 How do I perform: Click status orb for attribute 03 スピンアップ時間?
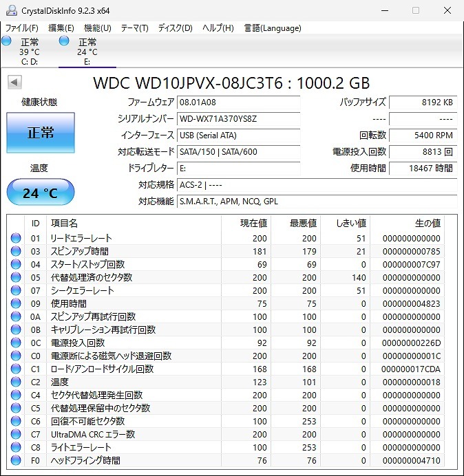[16, 251]
